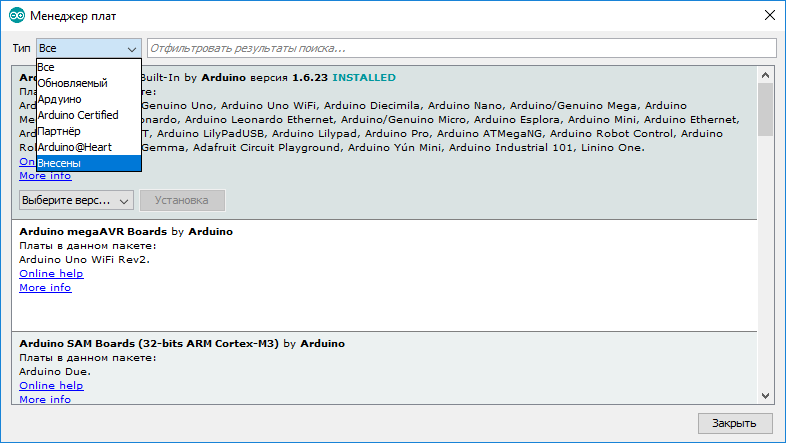Click the 'Тип' label
This screenshot has width=786, height=443.
[22, 48]
